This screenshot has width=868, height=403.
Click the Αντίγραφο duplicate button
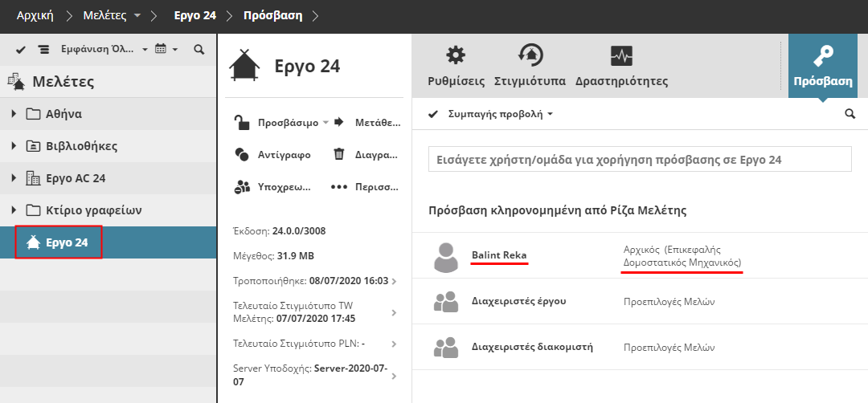[x=272, y=155]
